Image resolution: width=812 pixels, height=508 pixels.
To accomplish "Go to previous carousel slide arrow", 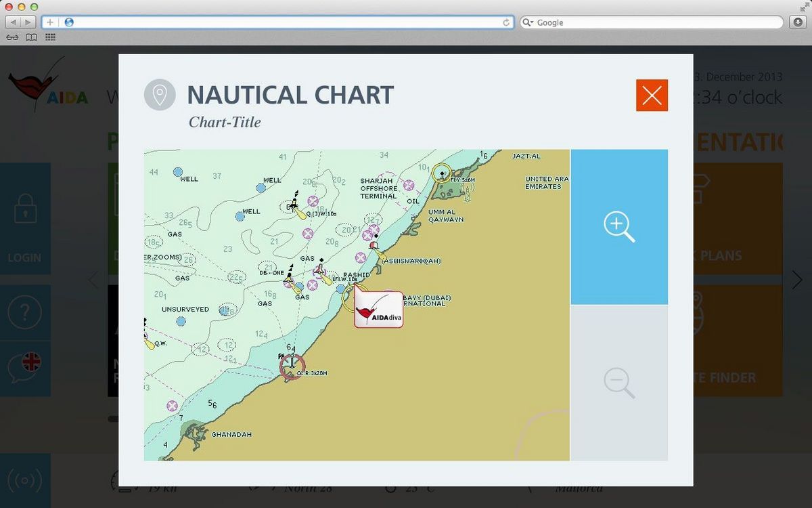I will coord(94,279).
